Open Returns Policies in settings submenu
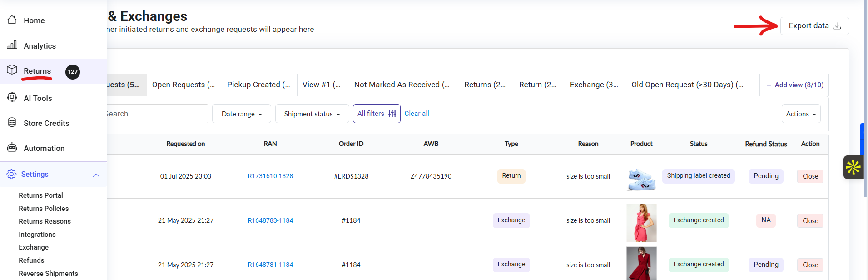The width and height of the screenshot is (868, 280). (44, 209)
